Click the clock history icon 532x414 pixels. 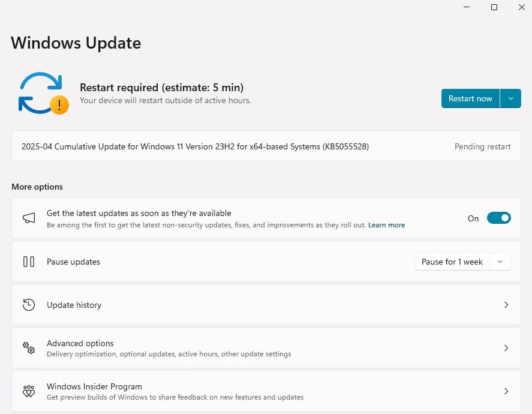pos(29,305)
